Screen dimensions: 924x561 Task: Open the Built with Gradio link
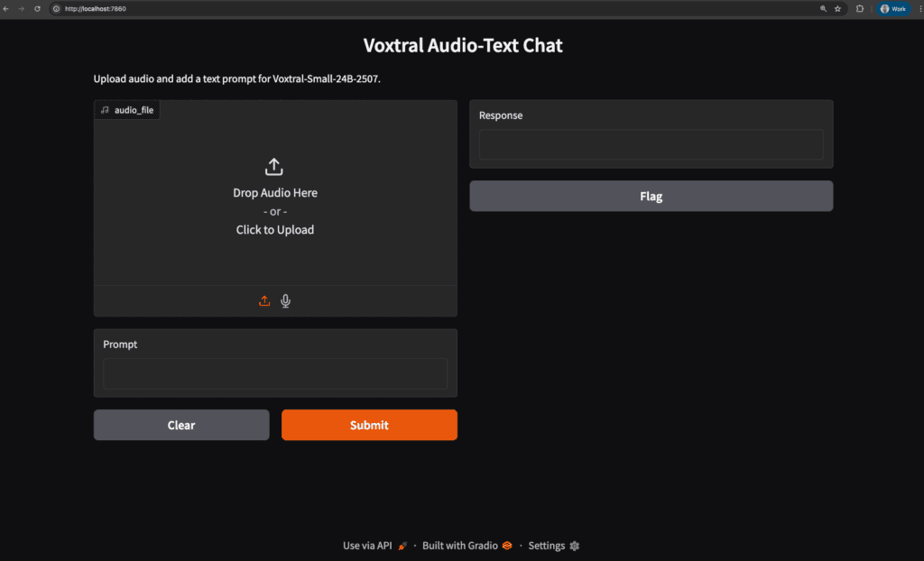coord(467,546)
